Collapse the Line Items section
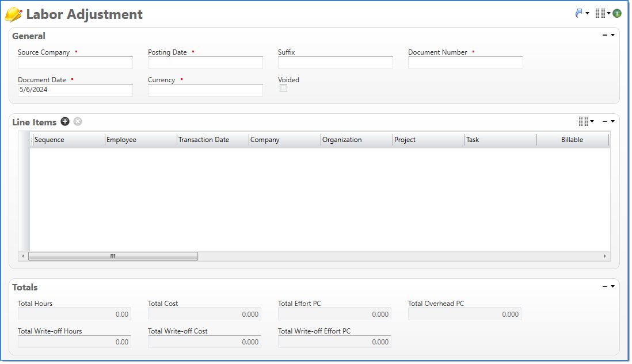This screenshot has height=364, width=632. (x=605, y=121)
